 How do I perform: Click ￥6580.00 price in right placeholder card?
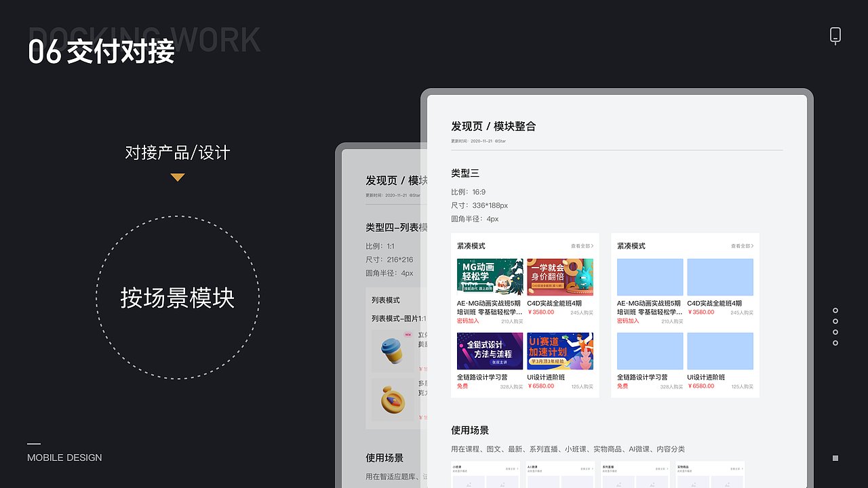701,386
